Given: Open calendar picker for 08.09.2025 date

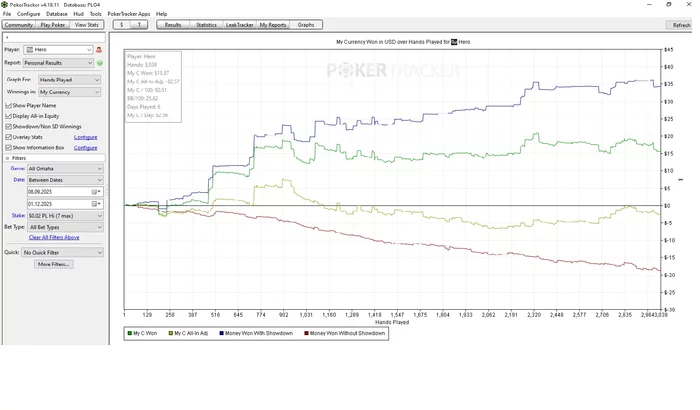Looking at the screenshot, I should point(96,192).
